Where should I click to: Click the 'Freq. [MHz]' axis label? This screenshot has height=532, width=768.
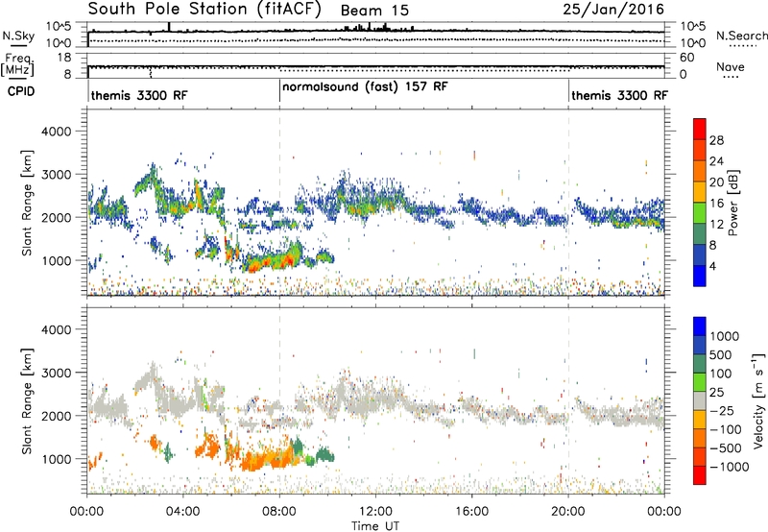pos(18,64)
